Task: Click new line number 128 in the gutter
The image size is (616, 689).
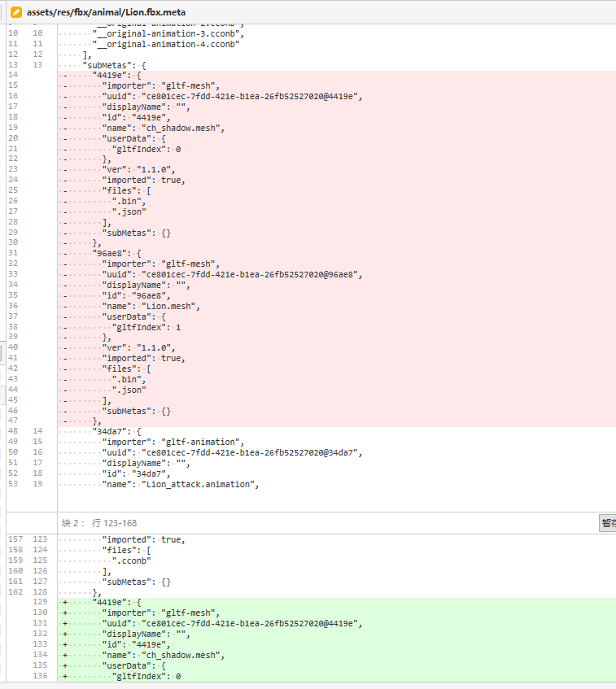Action: [40, 592]
